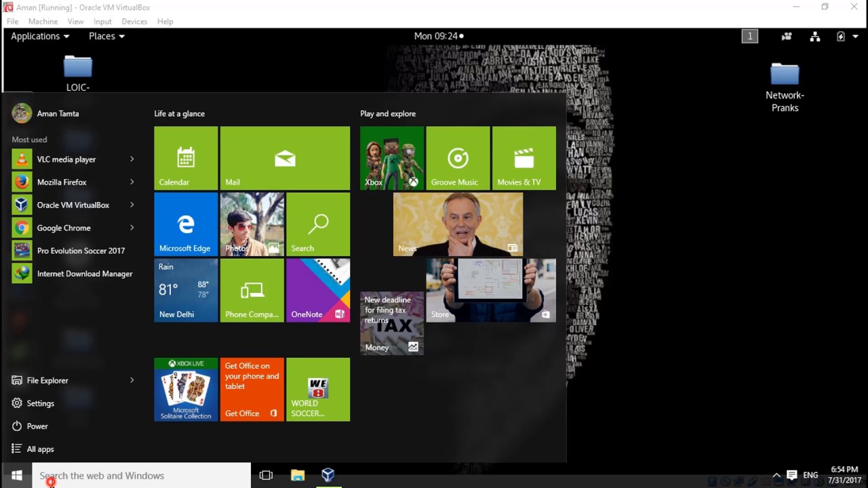Open the Groove Music tile
Screen dimensions: 868x488
point(458,158)
